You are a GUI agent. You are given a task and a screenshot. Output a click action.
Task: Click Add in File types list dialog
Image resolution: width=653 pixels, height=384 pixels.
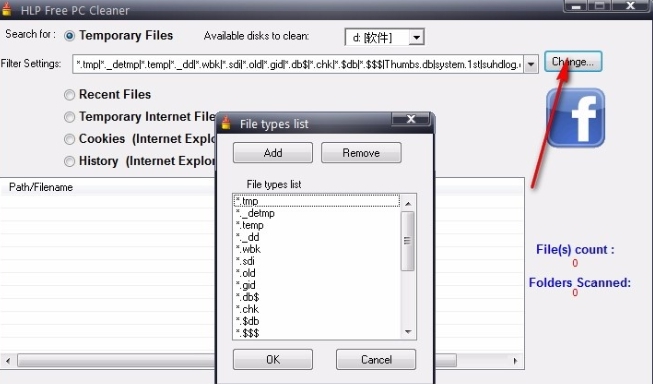click(273, 153)
